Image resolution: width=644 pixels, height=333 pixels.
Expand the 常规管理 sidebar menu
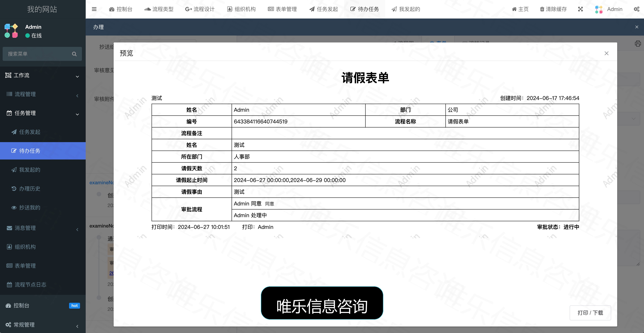tap(43, 325)
